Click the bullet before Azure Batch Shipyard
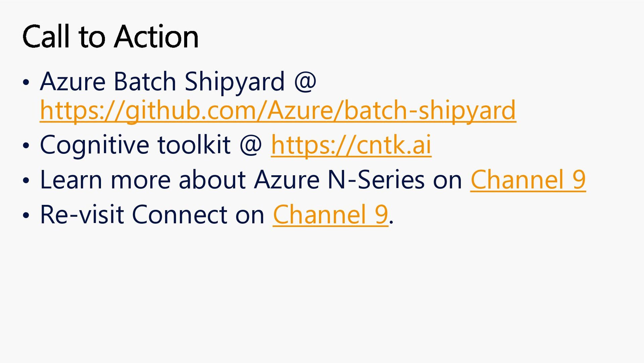The image size is (644, 363). 26,83
